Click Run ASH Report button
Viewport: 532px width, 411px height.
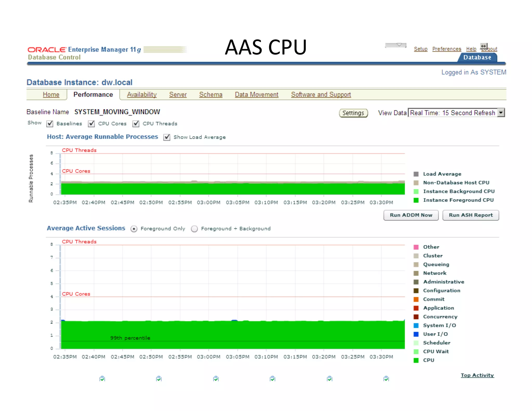point(471,215)
